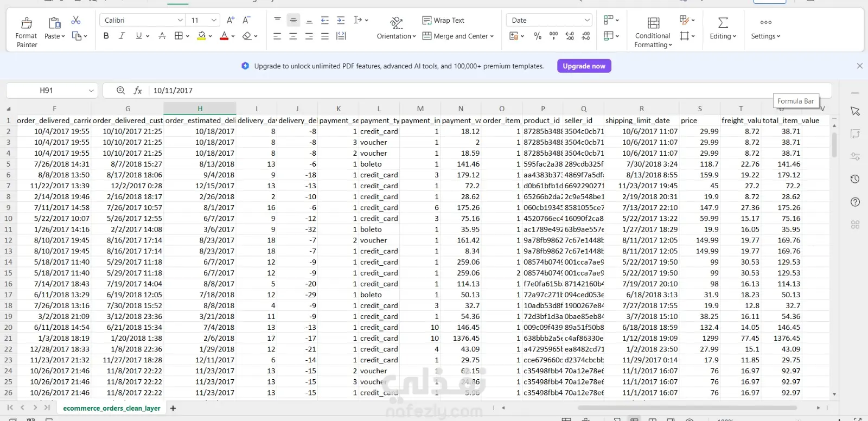Toggle underline formatting
Screen dimensions: 868x421
[x=139, y=36]
